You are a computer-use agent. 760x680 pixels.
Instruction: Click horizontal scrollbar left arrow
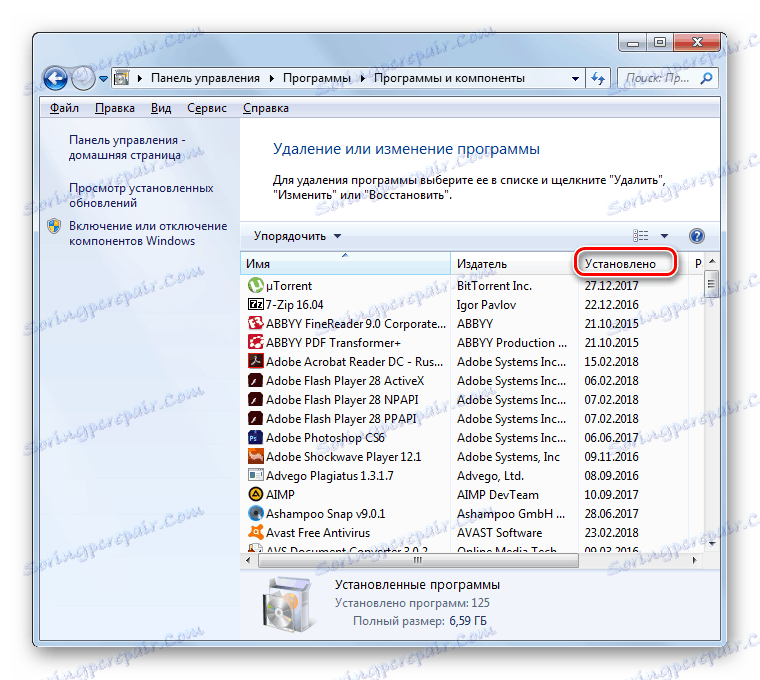pyautogui.click(x=248, y=560)
